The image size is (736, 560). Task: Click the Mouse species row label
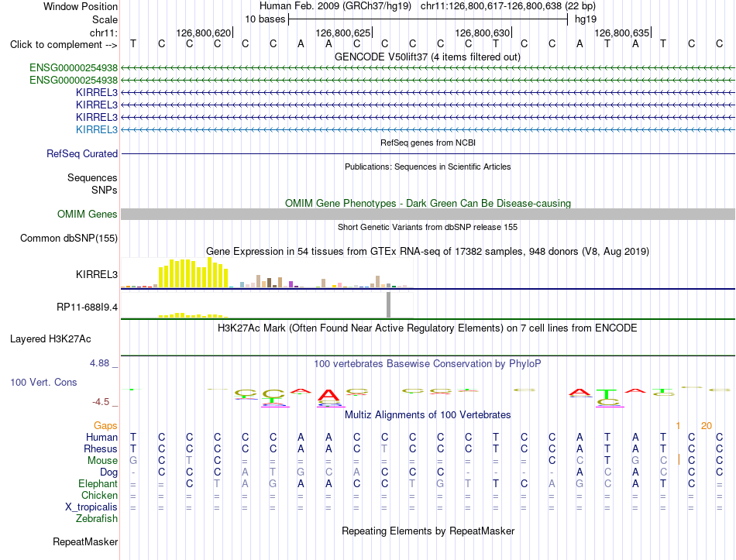pyautogui.click(x=102, y=461)
